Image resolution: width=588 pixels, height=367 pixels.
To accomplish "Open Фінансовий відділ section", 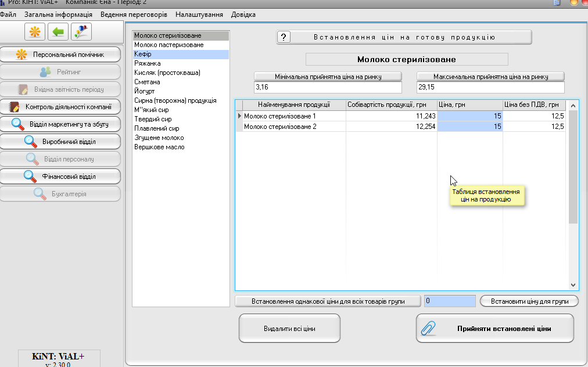I will click(x=60, y=177).
